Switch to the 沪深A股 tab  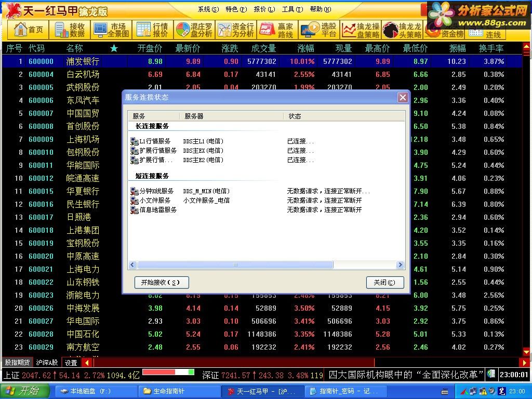[x=47, y=363]
